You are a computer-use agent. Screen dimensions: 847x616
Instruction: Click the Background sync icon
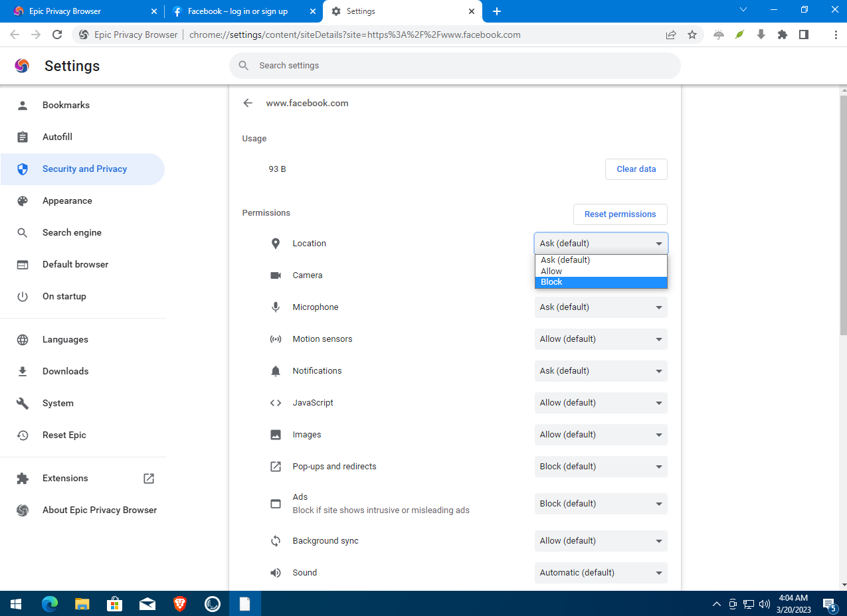pyautogui.click(x=276, y=541)
